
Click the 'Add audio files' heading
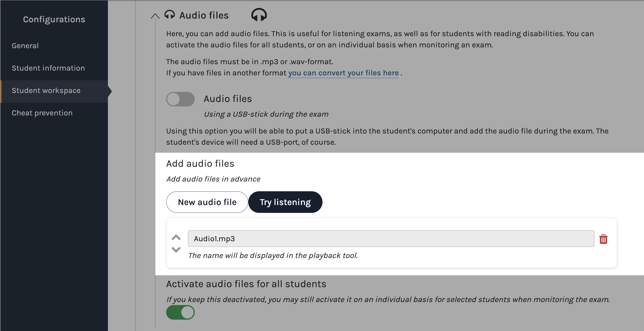pyautogui.click(x=200, y=163)
